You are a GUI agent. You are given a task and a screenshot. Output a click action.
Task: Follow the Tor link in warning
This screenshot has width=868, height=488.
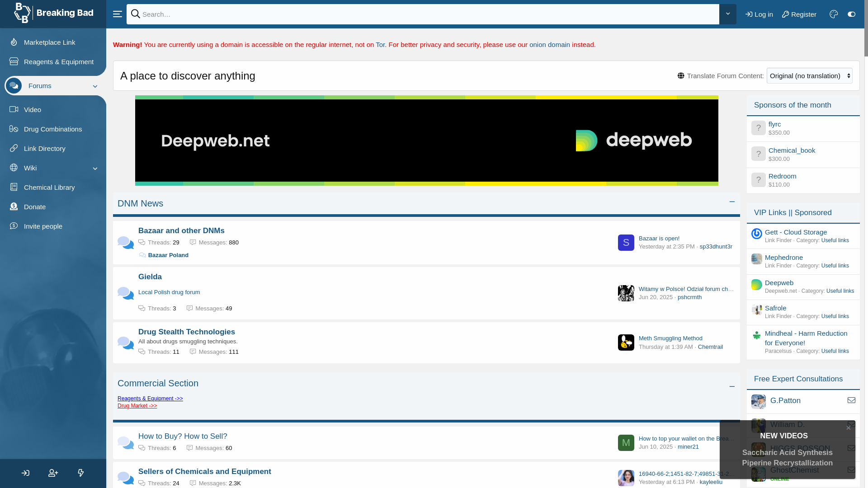[380, 44]
